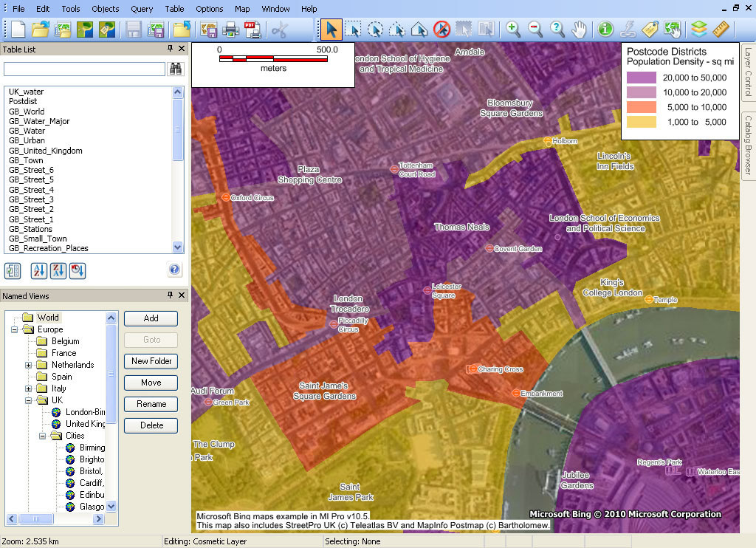Pick the green Info tool

tap(605, 30)
